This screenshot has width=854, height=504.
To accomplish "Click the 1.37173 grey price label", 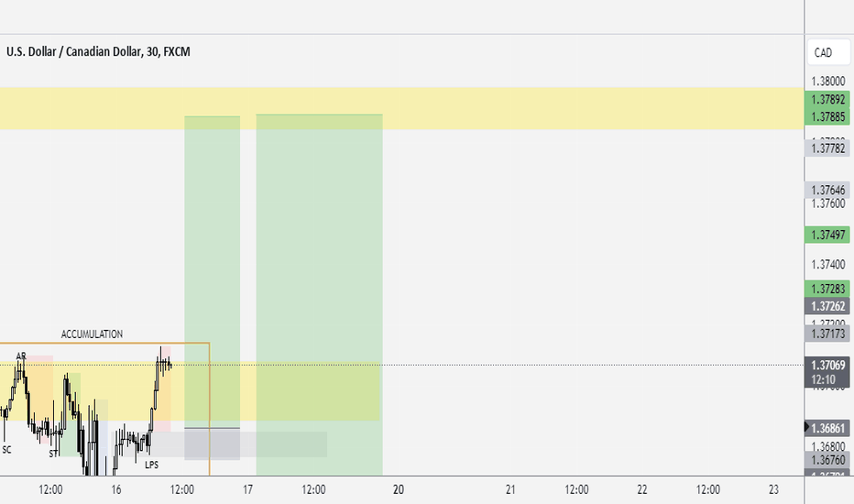I will click(827, 334).
